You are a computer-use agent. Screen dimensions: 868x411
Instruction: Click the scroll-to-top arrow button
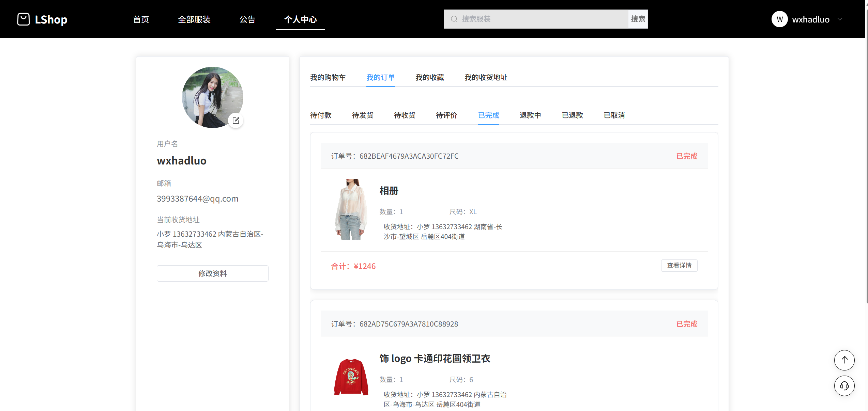tap(844, 360)
